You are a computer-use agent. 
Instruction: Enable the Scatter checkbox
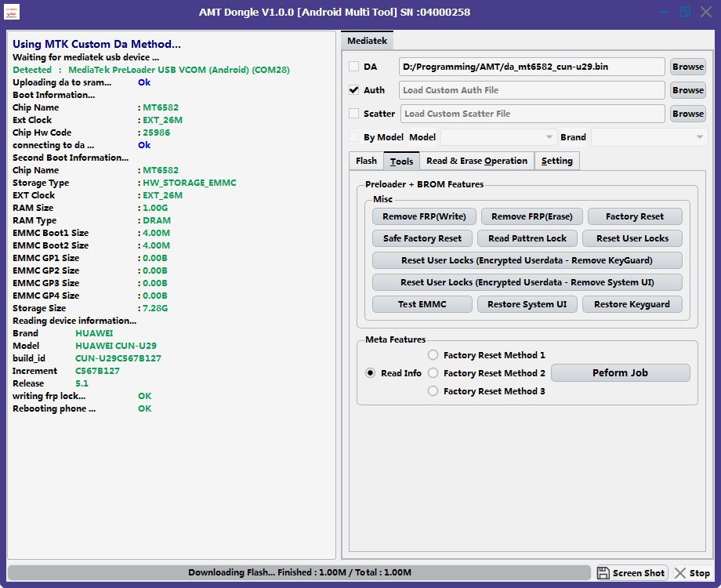(x=353, y=114)
